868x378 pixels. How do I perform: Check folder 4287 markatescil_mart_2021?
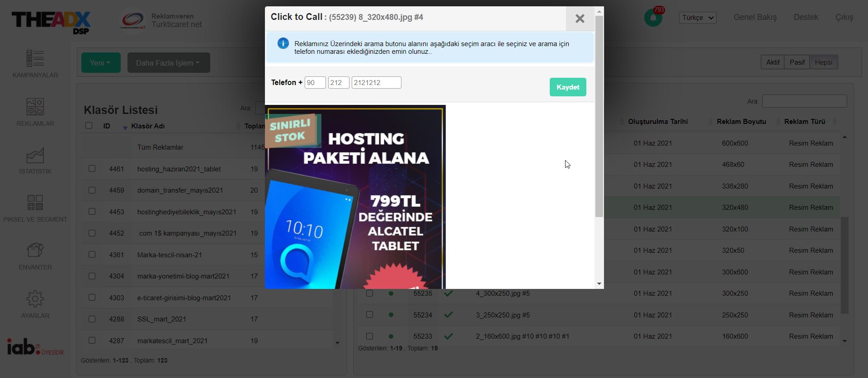pyautogui.click(x=92, y=340)
